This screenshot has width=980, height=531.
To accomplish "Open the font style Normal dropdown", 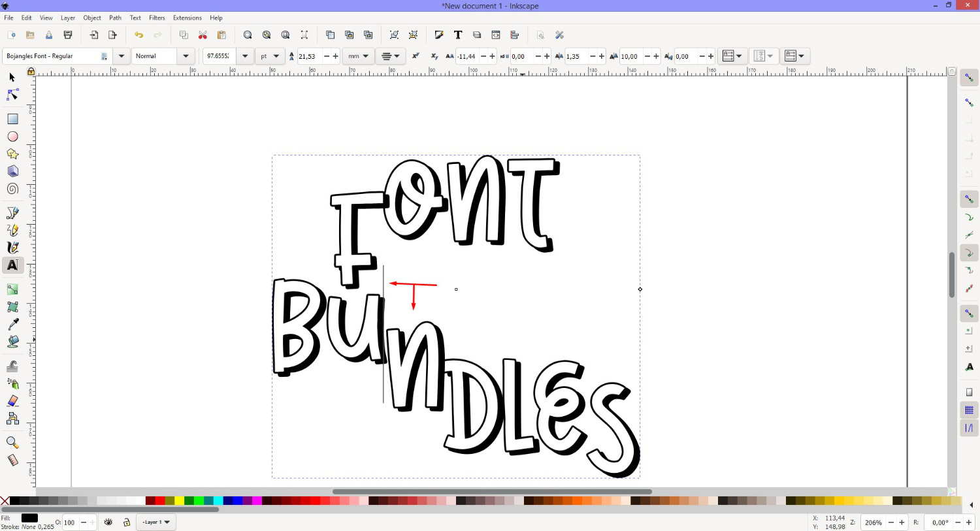I will click(x=186, y=56).
